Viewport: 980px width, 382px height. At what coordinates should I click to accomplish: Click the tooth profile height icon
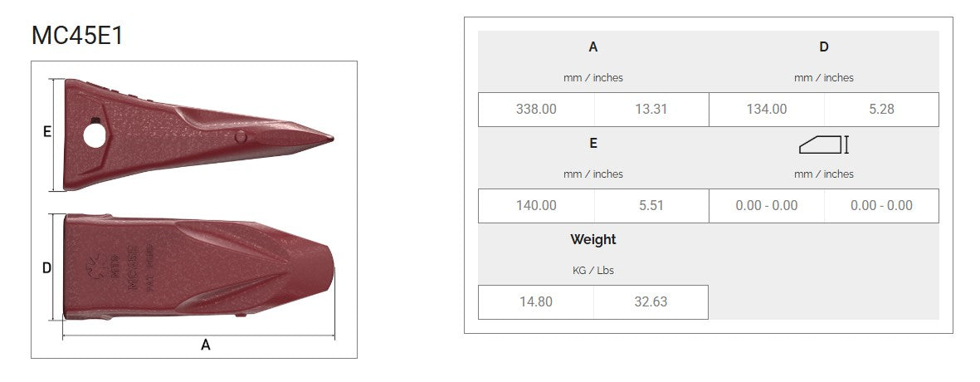[824, 144]
